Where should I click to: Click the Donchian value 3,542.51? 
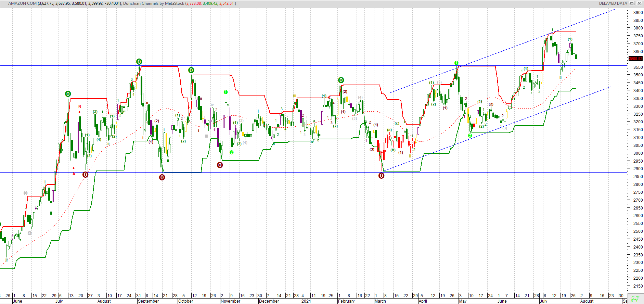click(227, 3)
